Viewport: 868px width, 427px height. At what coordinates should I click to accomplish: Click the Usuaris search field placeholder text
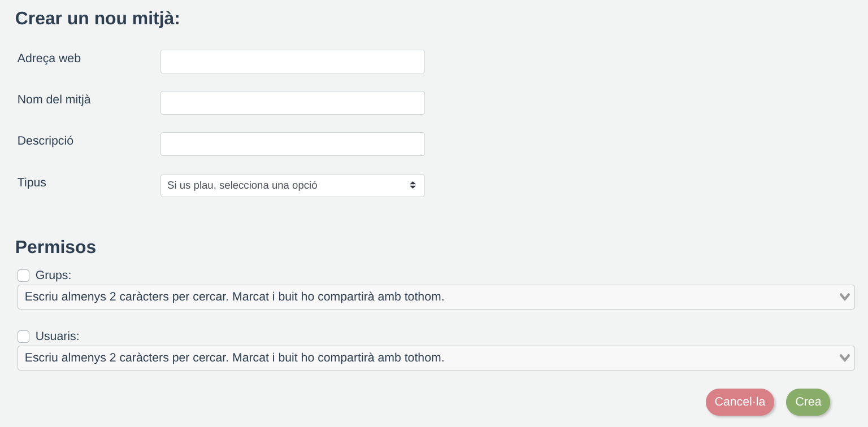(235, 358)
